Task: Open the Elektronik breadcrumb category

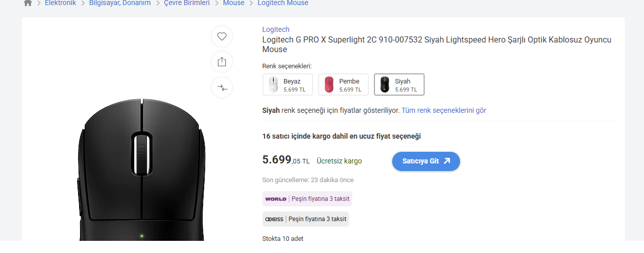Action: tap(60, 3)
